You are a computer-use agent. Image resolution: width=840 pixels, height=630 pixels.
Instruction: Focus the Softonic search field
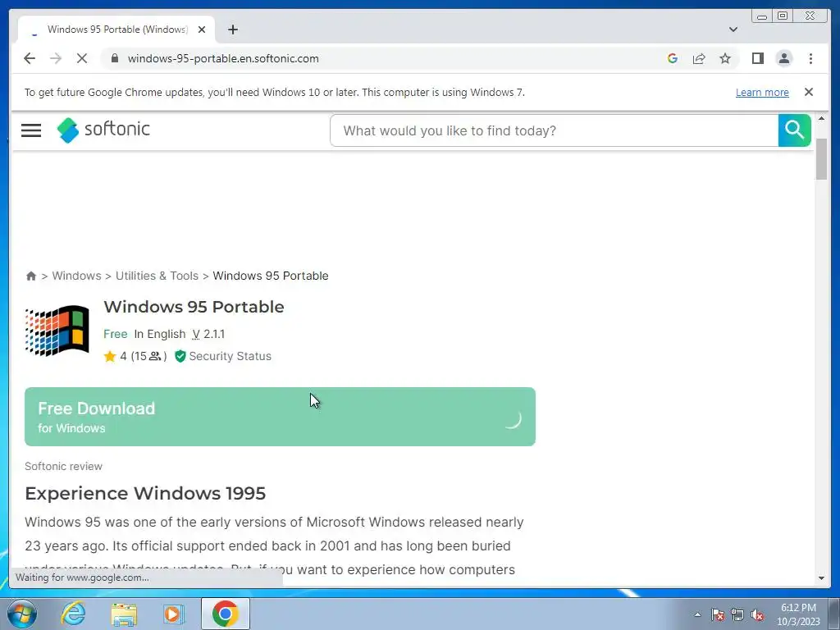click(555, 130)
